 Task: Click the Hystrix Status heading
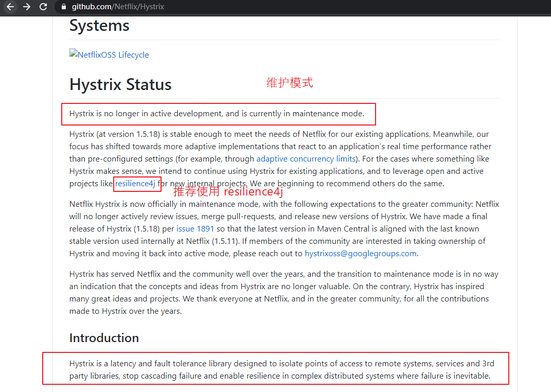pos(120,84)
